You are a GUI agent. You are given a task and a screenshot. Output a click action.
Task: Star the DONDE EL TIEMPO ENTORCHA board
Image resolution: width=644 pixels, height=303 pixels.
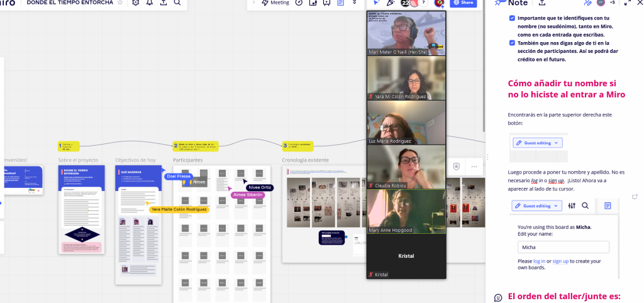pyautogui.click(x=120, y=3)
